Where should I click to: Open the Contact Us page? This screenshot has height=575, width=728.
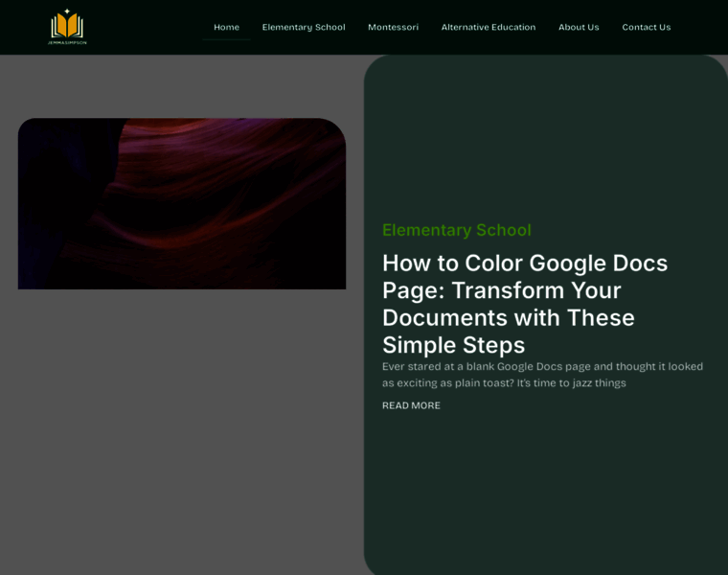(647, 27)
